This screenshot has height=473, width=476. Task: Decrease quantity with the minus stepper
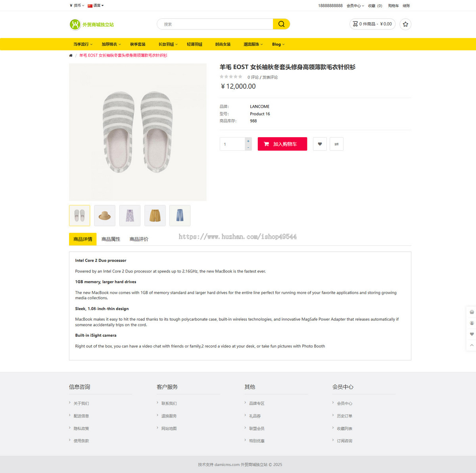pyautogui.click(x=248, y=147)
